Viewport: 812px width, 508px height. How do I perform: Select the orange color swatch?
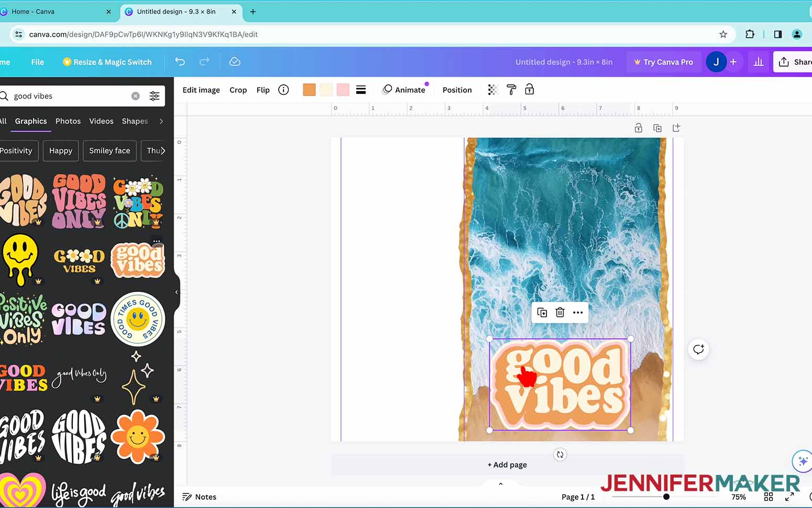[309, 90]
